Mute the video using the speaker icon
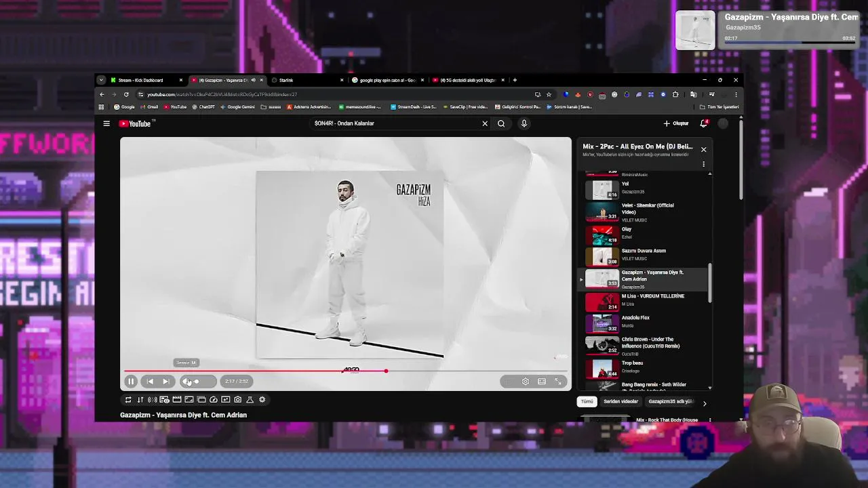 [186, 382]
